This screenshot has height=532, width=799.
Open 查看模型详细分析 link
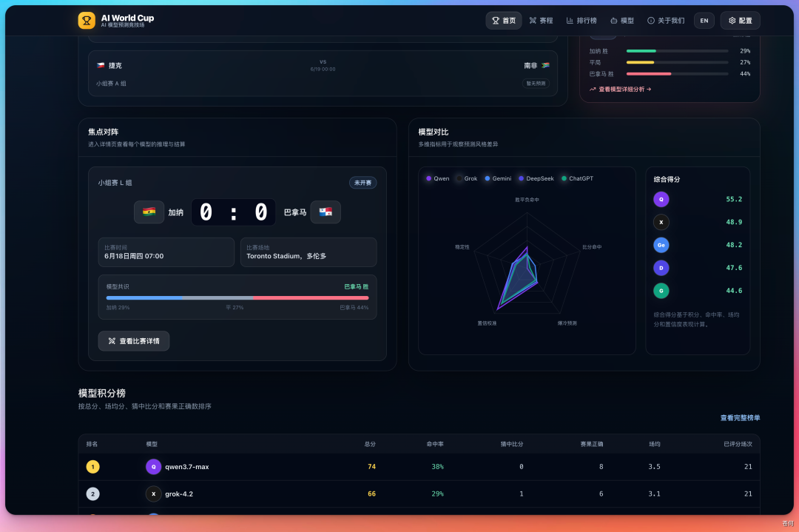(x=620, y=90)
